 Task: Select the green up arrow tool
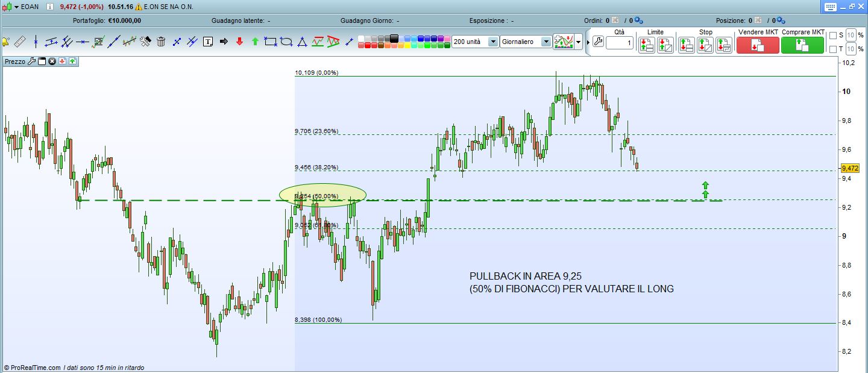255,42
